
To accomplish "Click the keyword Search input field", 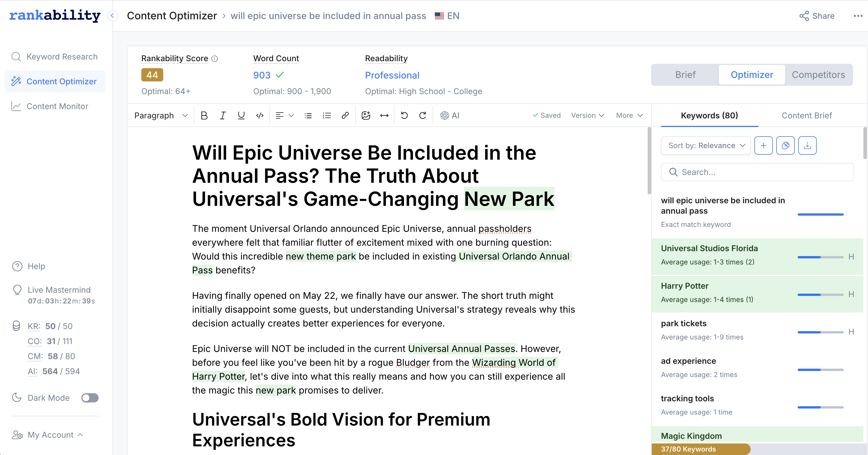I will coord(757,172).
